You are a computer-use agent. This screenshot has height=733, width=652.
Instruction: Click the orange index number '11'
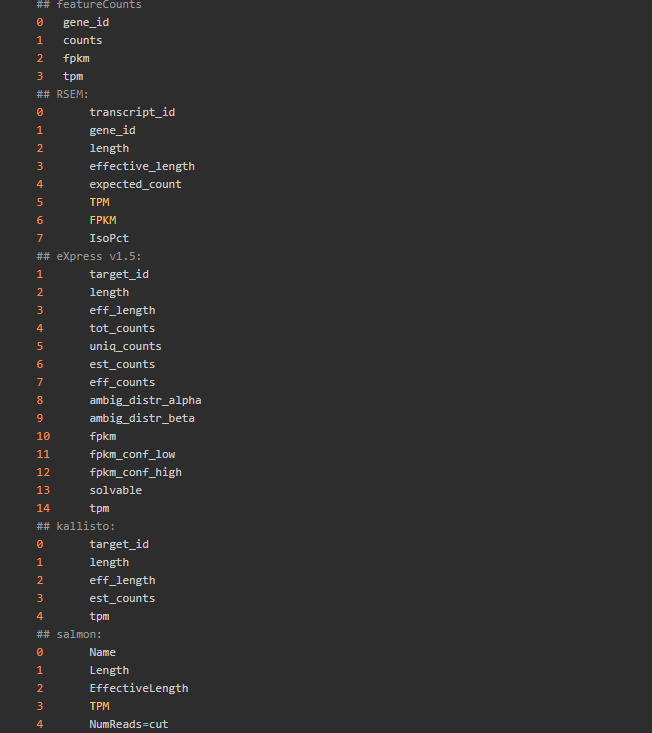(43, 454)
